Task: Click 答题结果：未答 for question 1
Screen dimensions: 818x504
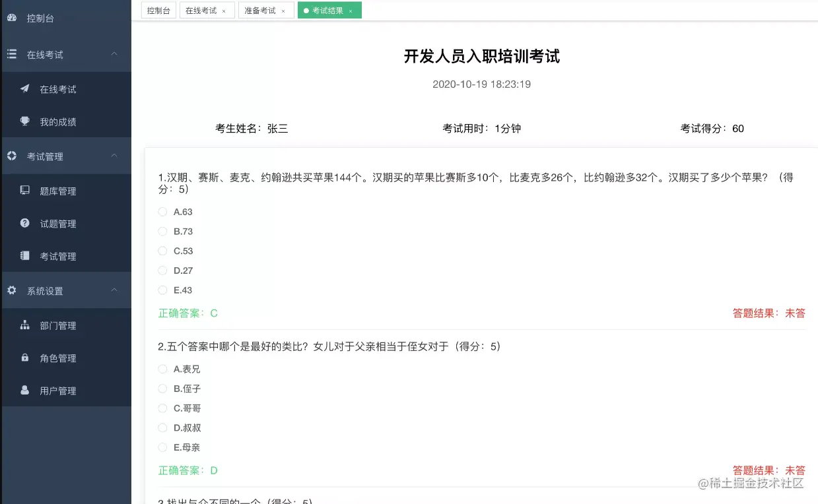Action: pyautogui.click(x=769, y=313)
